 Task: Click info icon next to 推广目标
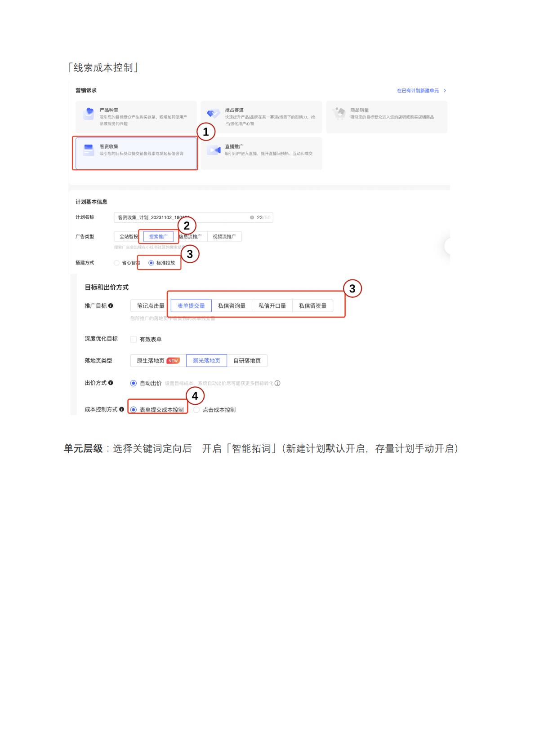tap(111, 306)
